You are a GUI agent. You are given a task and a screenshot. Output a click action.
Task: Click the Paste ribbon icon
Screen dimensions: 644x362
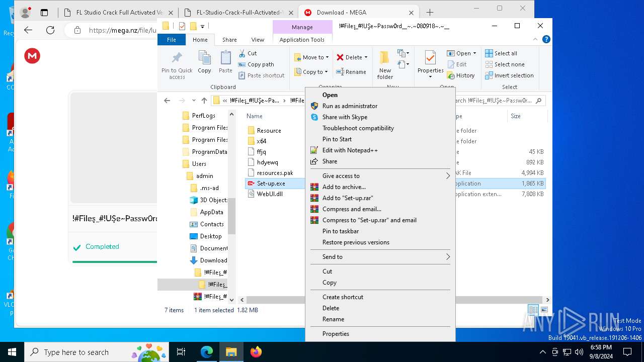[225, 62]
